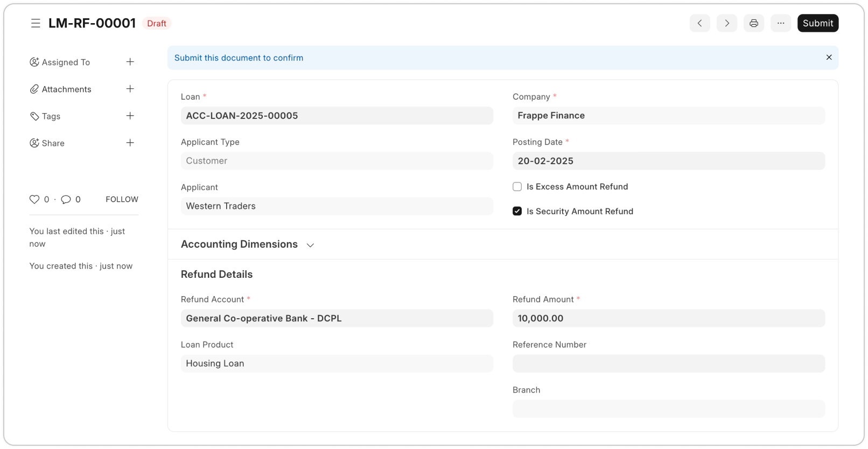Open the Posting Date field
Image resolution: width=868 pixels, height=449 pixels.
(668, 161)
